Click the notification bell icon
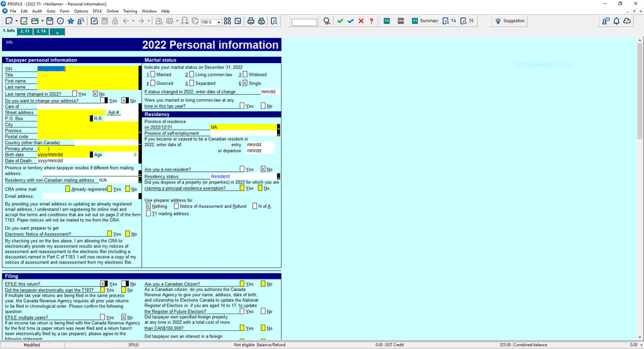The height and width of the screenshot is (349, 644). point(616,21)
